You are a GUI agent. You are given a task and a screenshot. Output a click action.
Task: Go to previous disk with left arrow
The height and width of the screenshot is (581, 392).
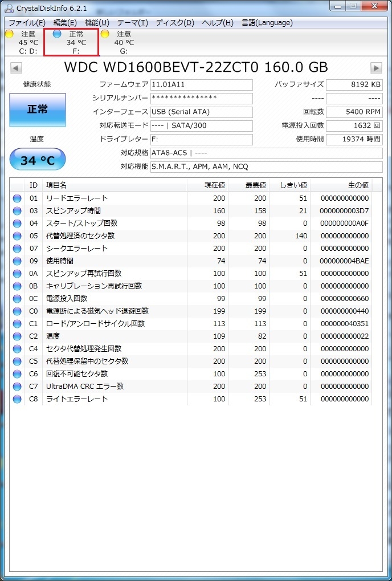click(x=16, y=68)
